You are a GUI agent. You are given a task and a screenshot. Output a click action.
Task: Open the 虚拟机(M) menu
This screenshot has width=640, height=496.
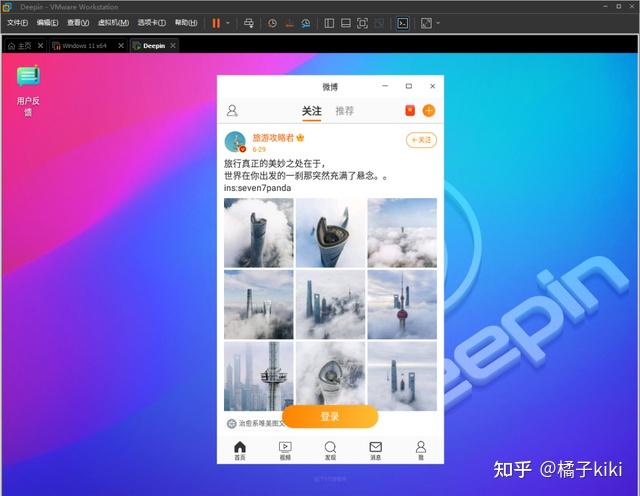(x=113, y=23)
